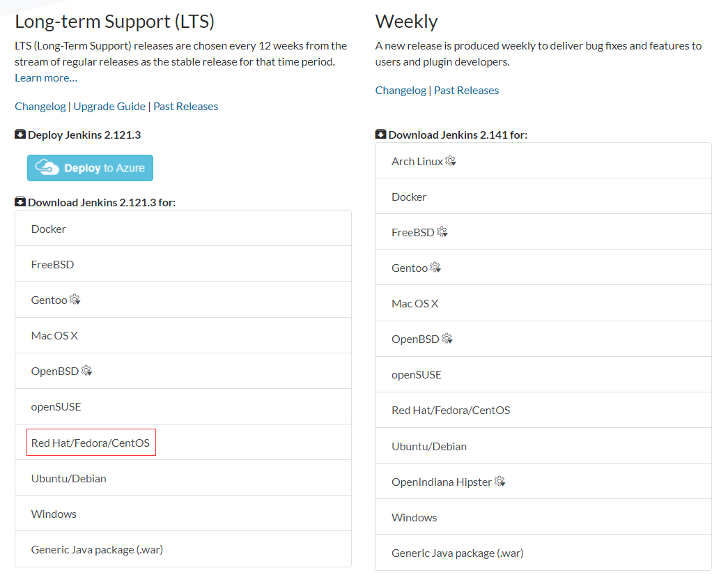Image resolution: width=728 pixels, height=582 pixels.
Task: Open the Weekly Past Releases link
Action: point(466,91)
